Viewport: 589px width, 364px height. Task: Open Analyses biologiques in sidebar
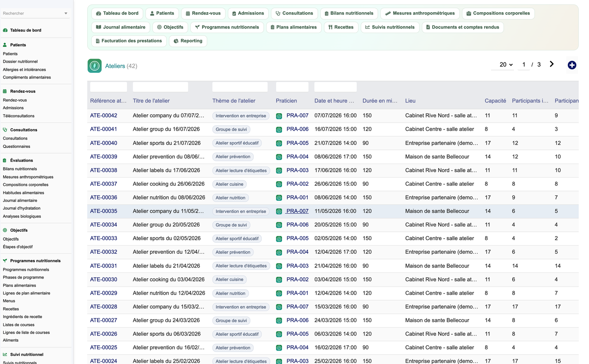[x=22, y=216]
